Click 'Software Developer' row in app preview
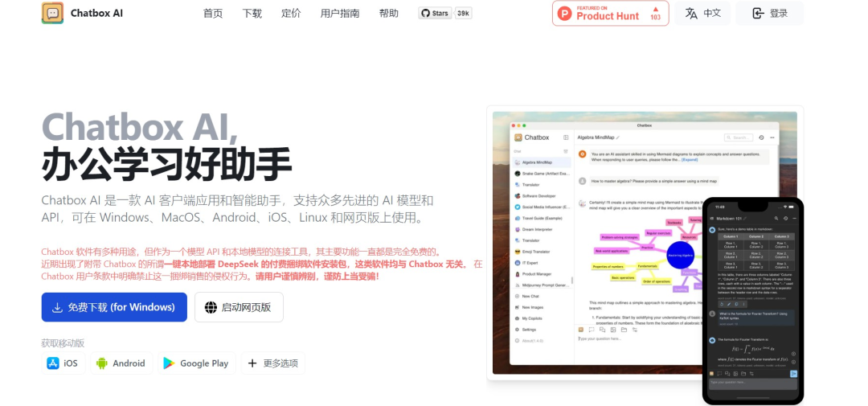Viewport: 868px width, 406px height. pos(541,195)
